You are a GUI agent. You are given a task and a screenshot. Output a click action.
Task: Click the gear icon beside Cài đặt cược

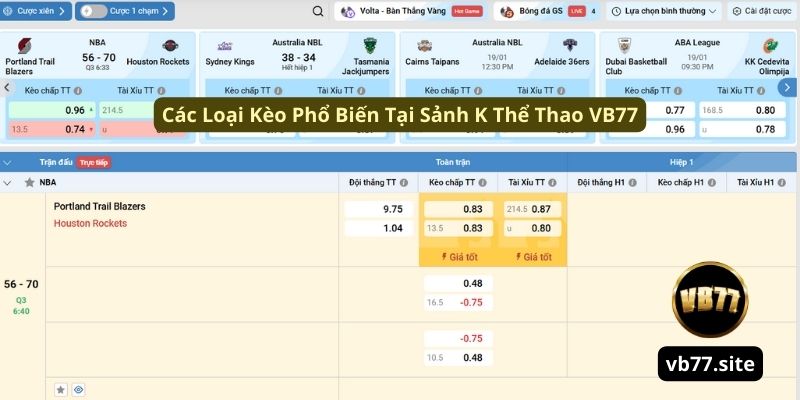[x=737, y=11]
